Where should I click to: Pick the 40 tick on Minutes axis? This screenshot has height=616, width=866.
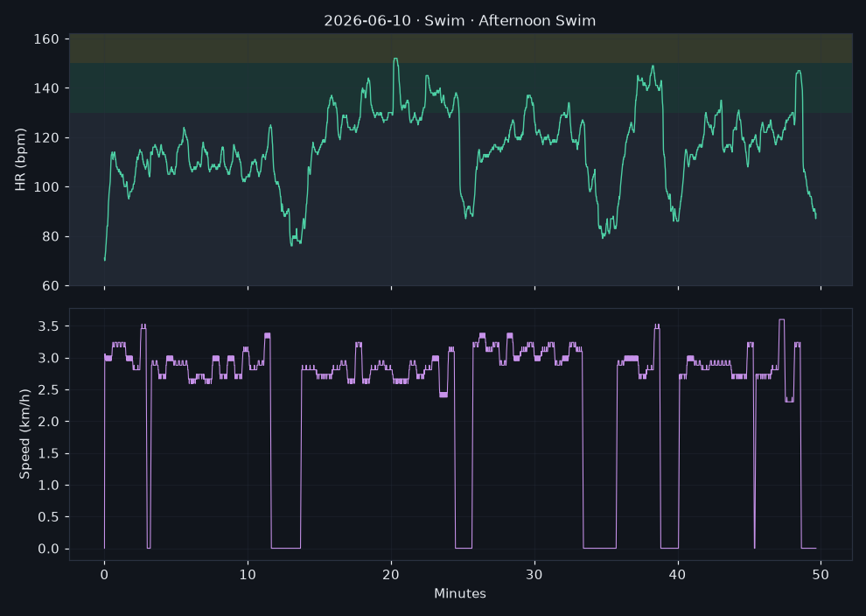point(678,575)
